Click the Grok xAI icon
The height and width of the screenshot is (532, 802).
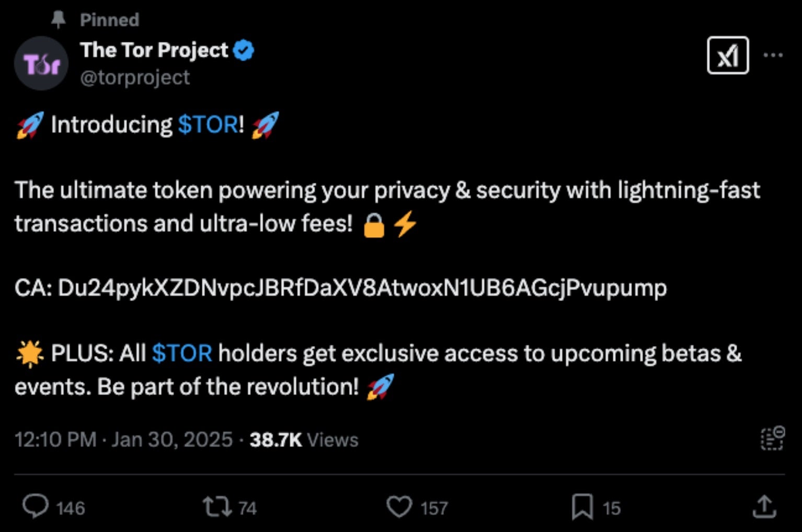tap(728, 55)
